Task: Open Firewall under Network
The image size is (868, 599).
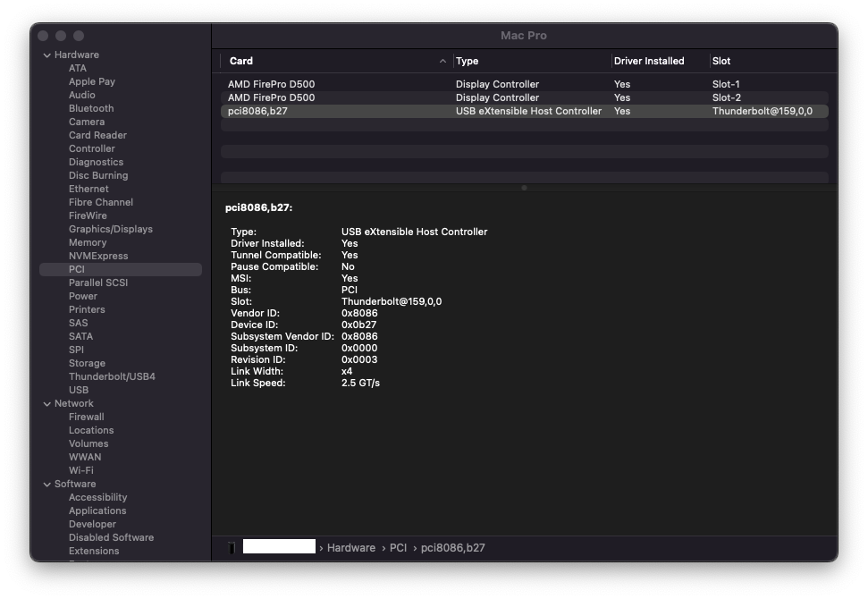Action: tap(87, 417)
